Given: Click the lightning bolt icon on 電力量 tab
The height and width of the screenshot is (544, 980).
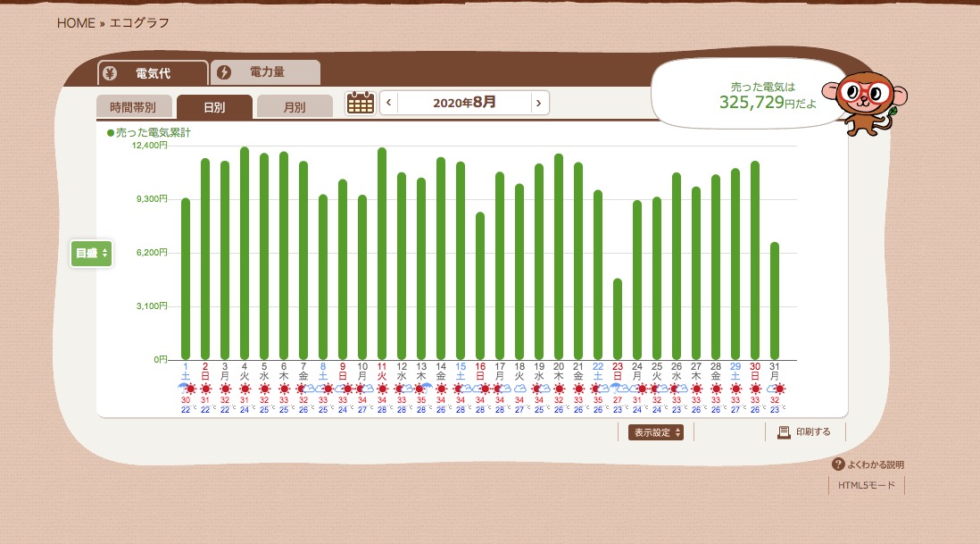Looking at the screenshot, I should (x=224, y=72).
